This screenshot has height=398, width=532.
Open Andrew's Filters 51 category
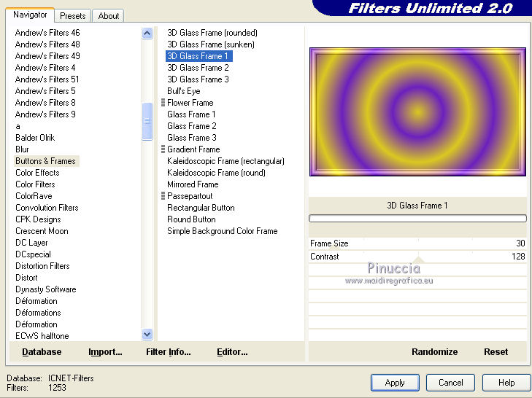[x=47, y=79]
